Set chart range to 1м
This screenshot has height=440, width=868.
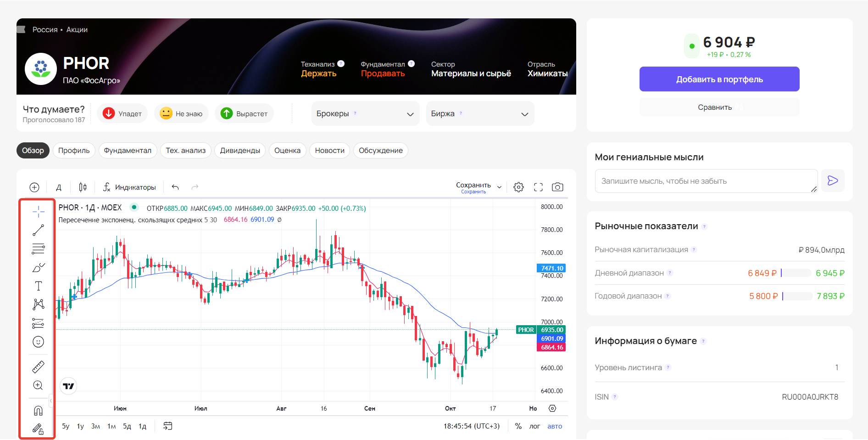111,426
